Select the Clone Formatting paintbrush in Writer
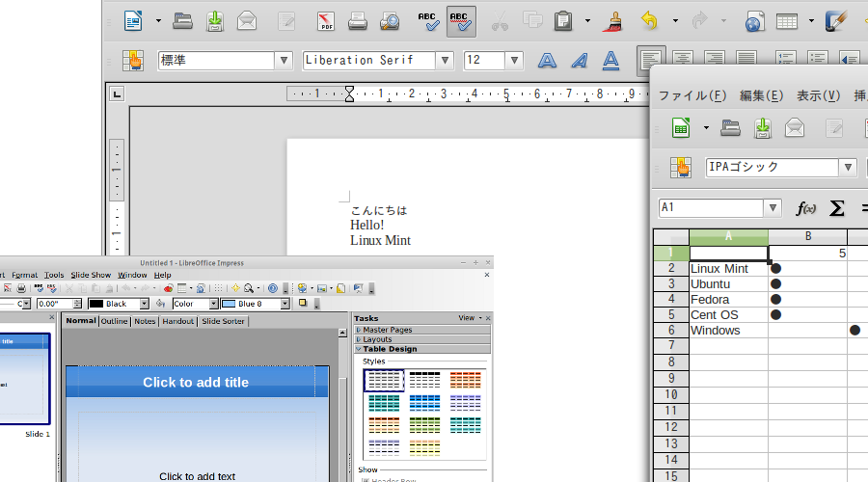 tap(613, 21)
